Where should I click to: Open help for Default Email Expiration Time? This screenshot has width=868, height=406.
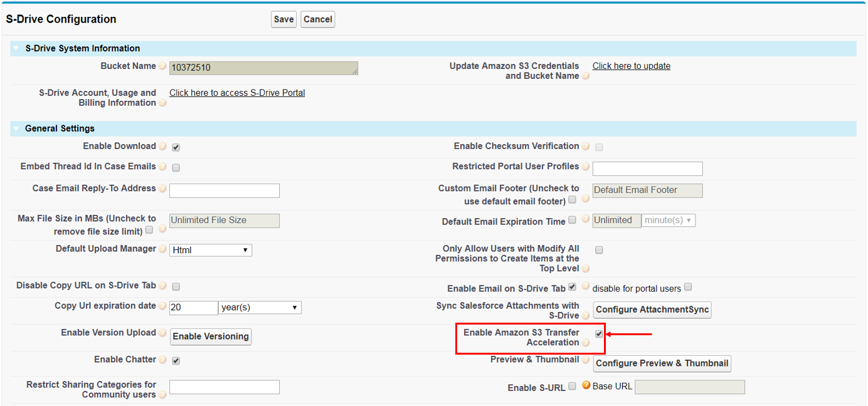[585, 220]
